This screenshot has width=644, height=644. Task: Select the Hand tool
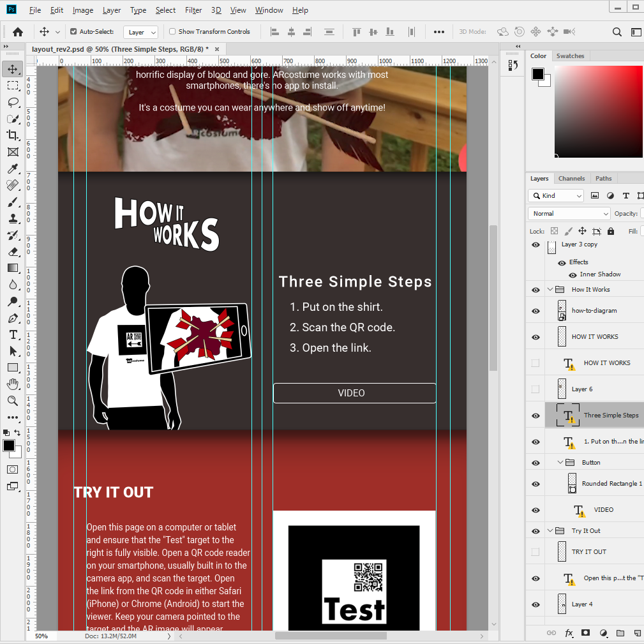(x=13, y=384)
